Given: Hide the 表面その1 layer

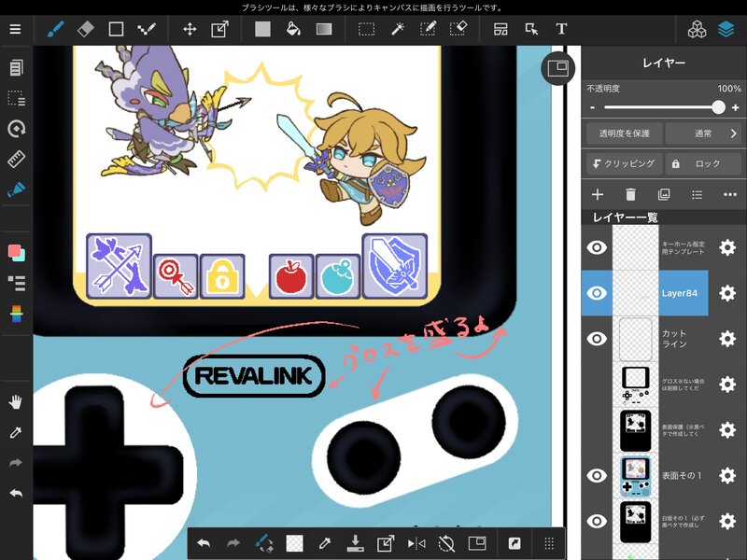Looking at the screenshot, I should coord(597,475).
